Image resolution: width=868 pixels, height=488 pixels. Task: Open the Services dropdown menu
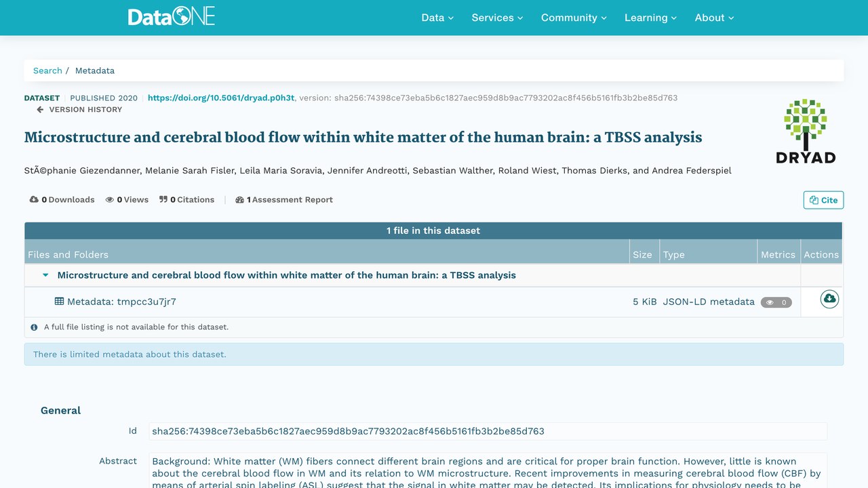click(x=497, y=18)
